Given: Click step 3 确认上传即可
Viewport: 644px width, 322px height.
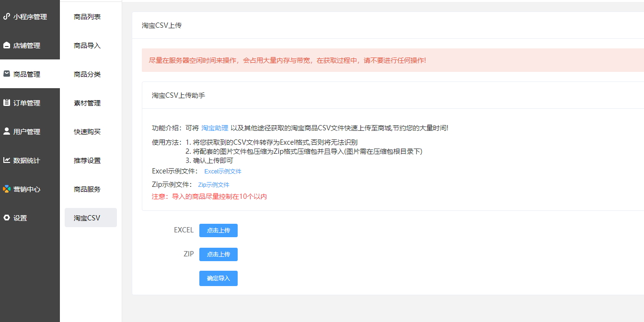Looking at the screenshot, I should (210, 161).
